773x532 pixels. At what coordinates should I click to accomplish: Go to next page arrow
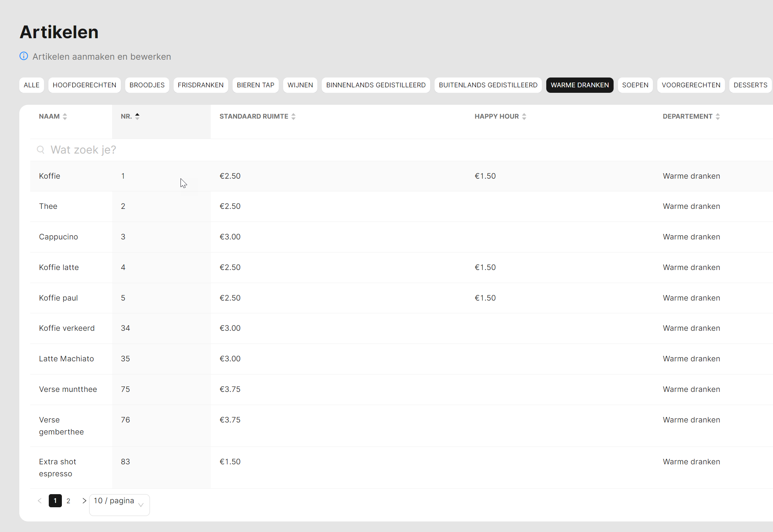tap(84, 501)
